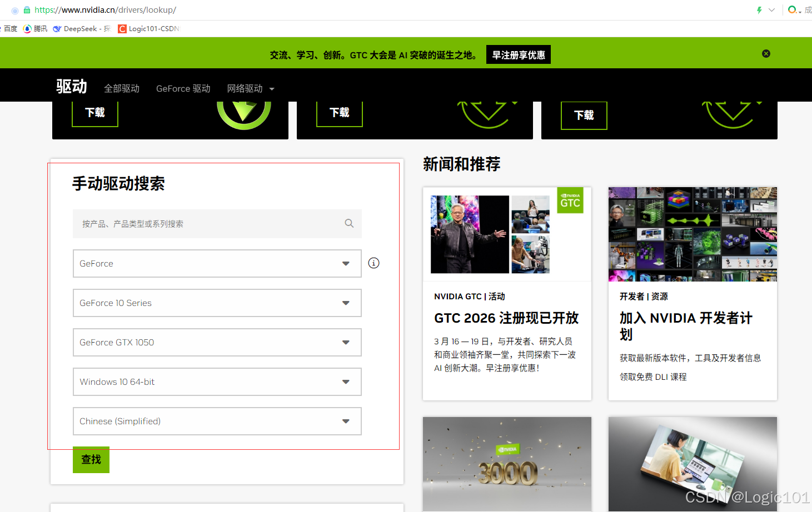Click the lightning bolt icon in browser toolbar
Viewport: 812px width, 512px height.
click(759, 10)
